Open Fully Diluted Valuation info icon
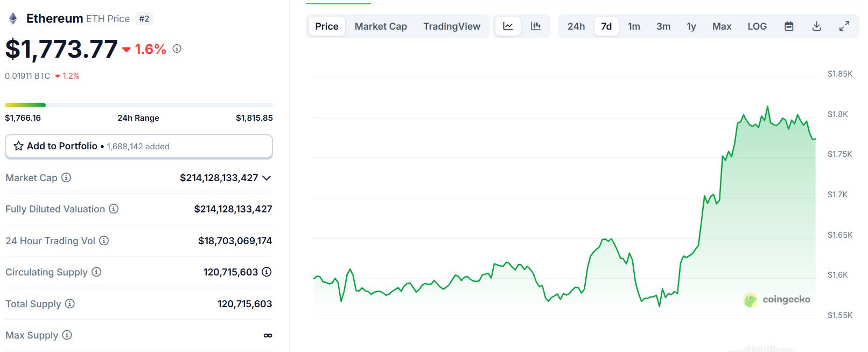Viewport: 868px width, 352px height. pyautogui.click(x=114, y=209)
